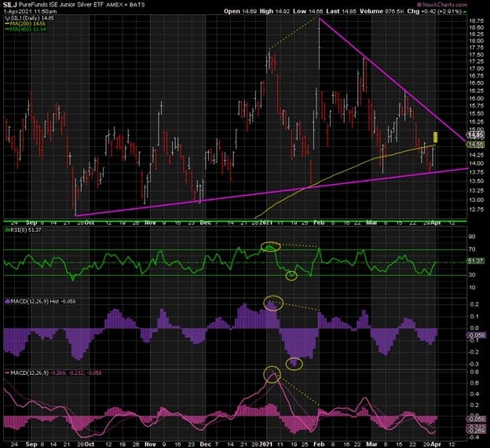Click the Chg +0.42 (+2.91%) value
Viewport: 490px width, 448px height.
click(x=437, y=11)
